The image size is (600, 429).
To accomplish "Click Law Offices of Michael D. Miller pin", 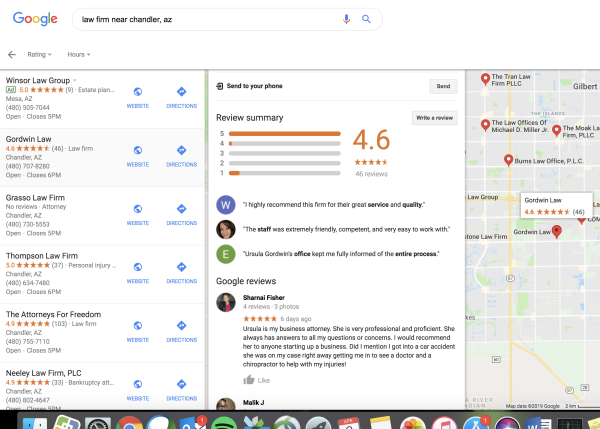I will [x=485, y=125].
